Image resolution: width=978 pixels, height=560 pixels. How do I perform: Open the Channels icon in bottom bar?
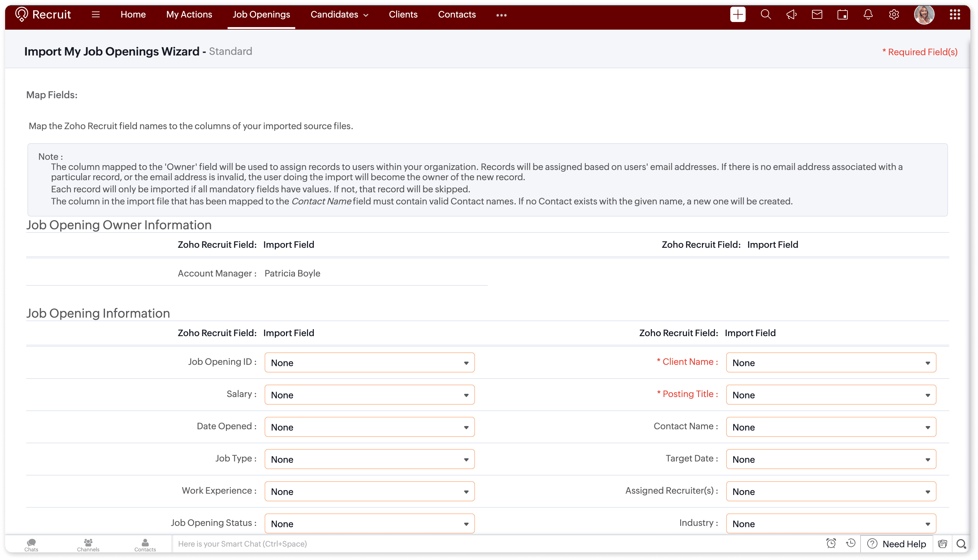point(88,544)
